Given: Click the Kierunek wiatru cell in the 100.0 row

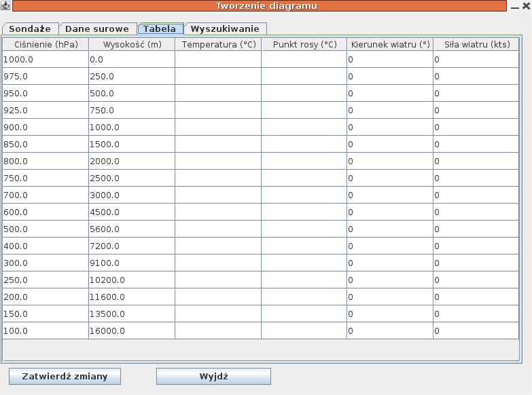Looking at the screenshot, I should click(x=390, y=331).
